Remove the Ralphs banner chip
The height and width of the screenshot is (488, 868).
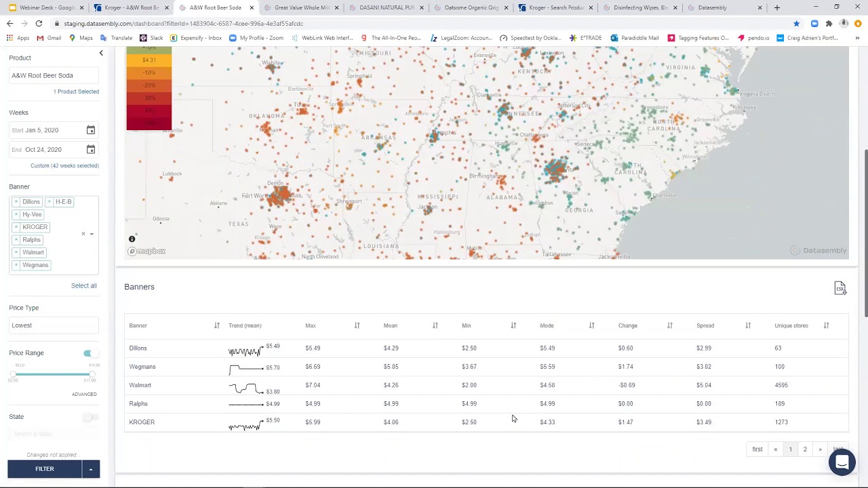click(16, 240)
